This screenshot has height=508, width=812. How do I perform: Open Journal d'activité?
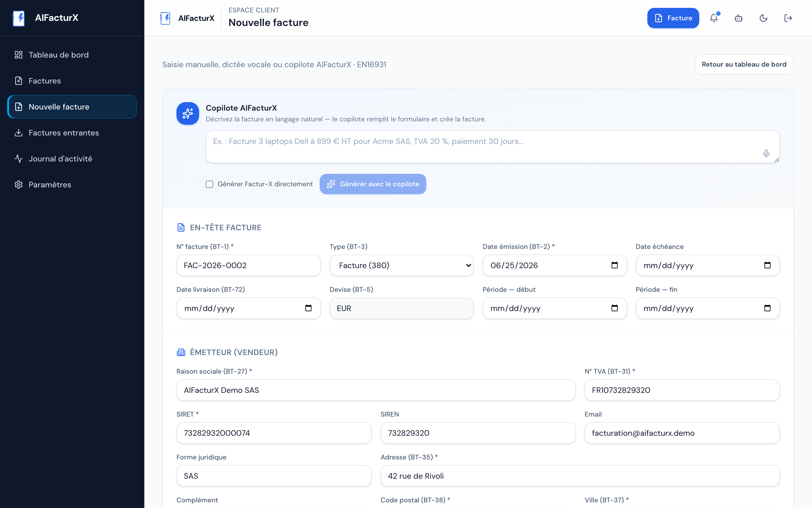tap(72, 159)
